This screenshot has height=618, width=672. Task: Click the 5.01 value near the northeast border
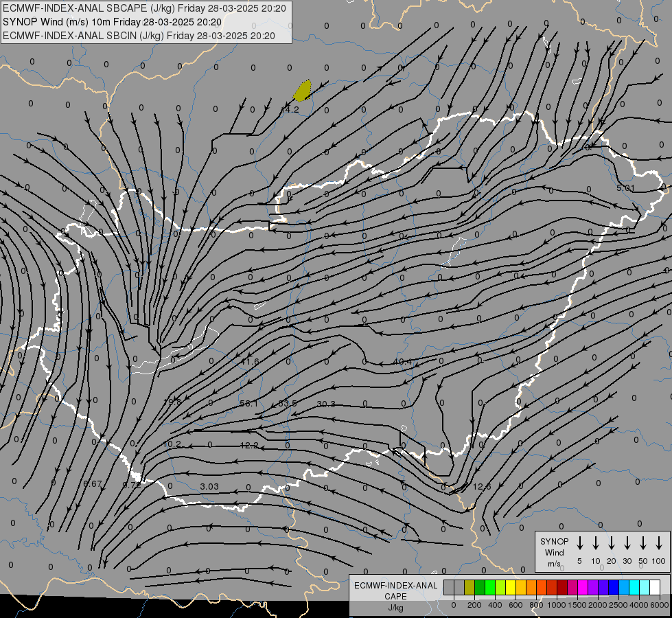(625, 188)
